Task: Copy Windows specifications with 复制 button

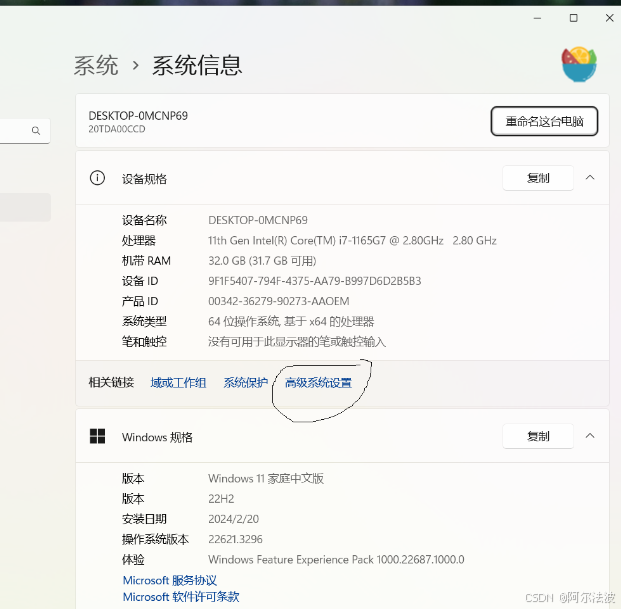Action: tap(538, 436)
